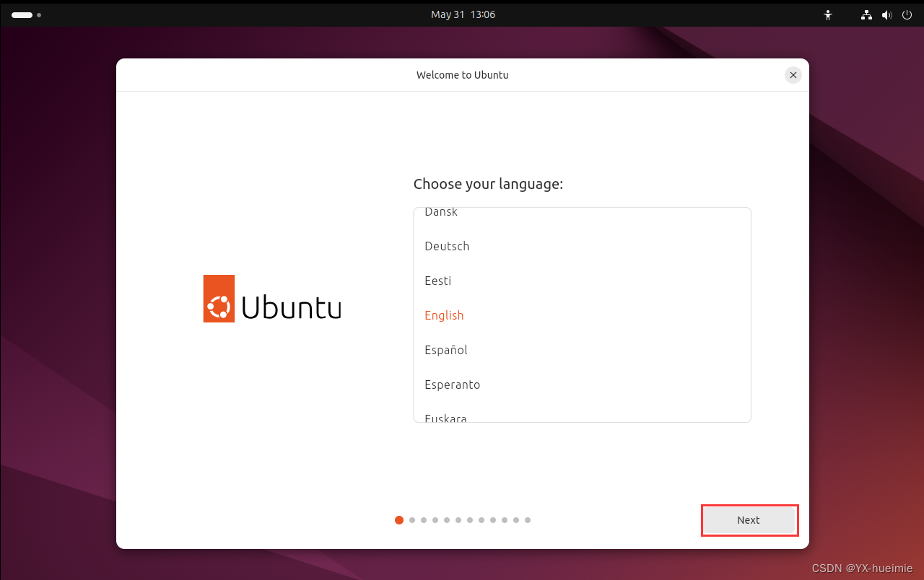Click the Ubuntu logo icon
The height and width of the screenshot is (580, 924).
219,299
